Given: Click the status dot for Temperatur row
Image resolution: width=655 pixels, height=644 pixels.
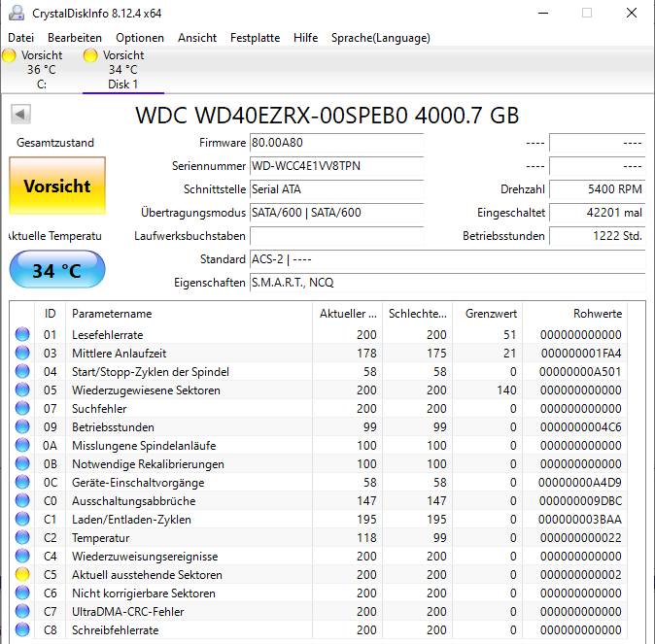Looking at the screenshot, I should [x=22, y=537].
